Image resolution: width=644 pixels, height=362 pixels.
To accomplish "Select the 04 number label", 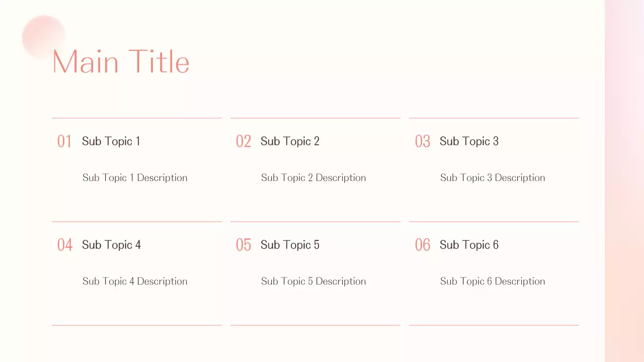I will click(65, 245).
